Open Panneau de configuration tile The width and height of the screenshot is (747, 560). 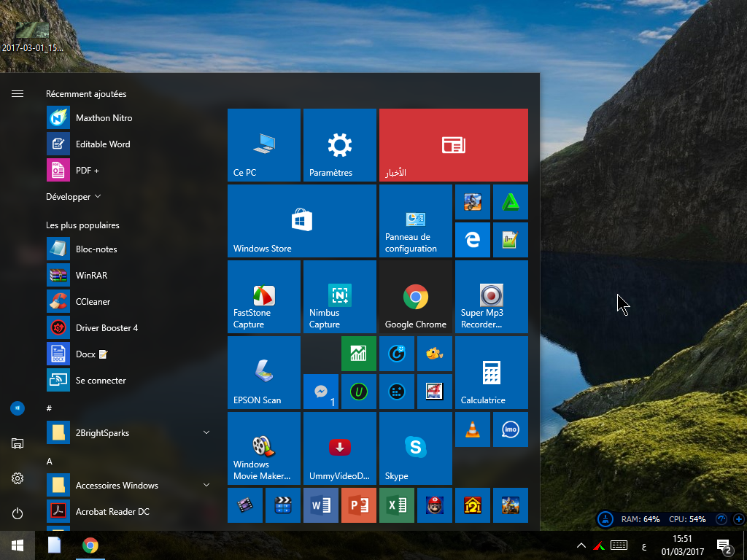click(x=415, y=221)
